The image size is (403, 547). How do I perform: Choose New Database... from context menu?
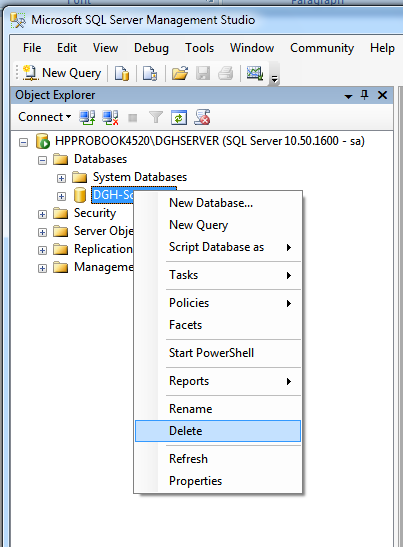click(x=218, y=203)
